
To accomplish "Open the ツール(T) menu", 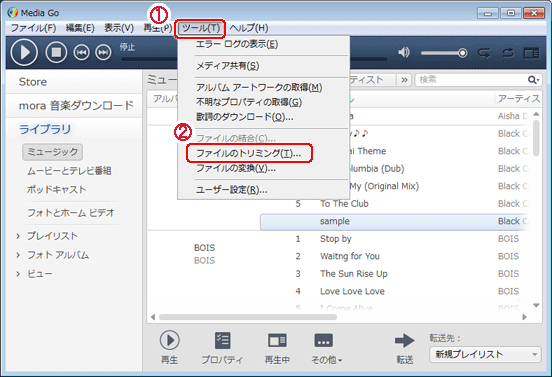I will [201, 28].
